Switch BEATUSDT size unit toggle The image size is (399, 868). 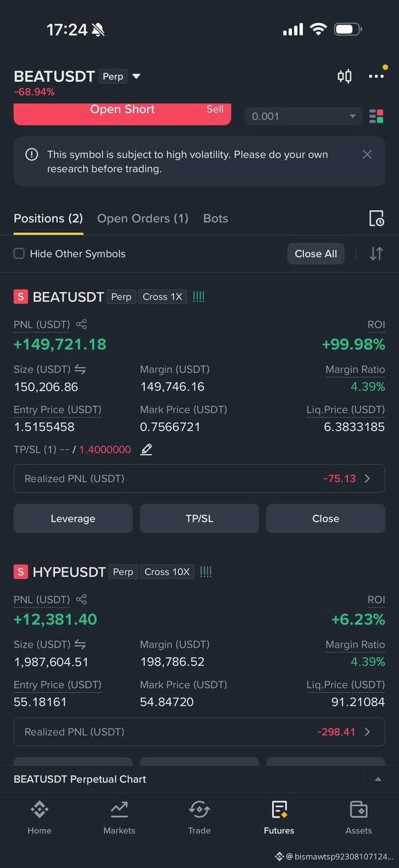pyautogui.click(x=80, y=370)
